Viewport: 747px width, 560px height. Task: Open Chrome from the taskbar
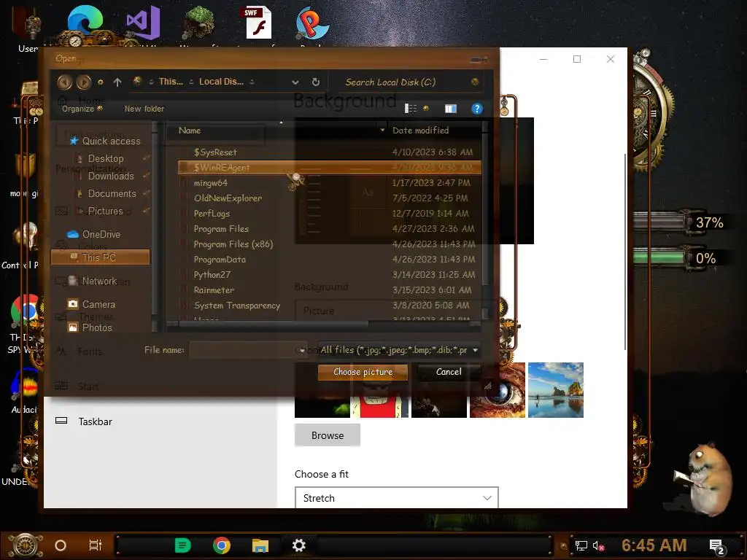coord(222,545)
